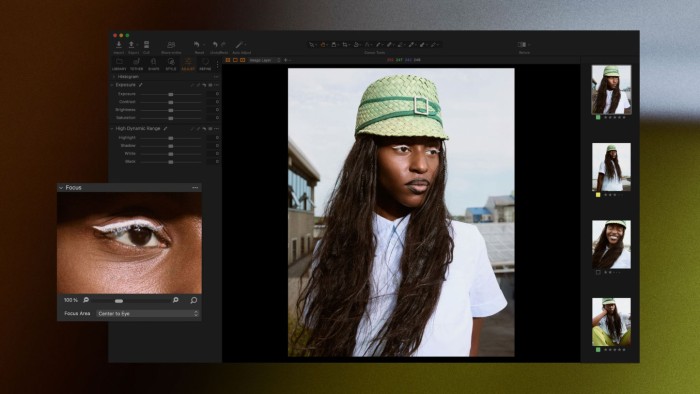Open Histogram panel three-dots menu

click(217, 77)
